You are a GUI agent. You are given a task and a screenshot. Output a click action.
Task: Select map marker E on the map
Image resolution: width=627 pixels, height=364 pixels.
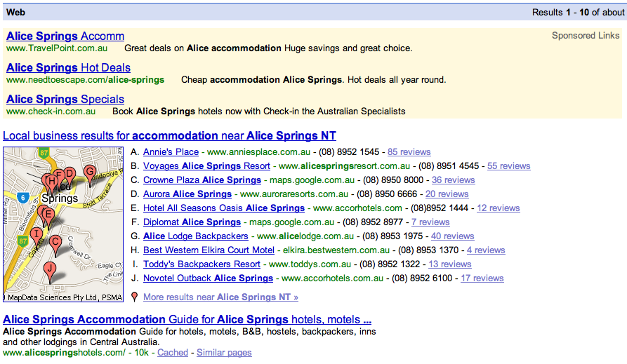[48, 213]
